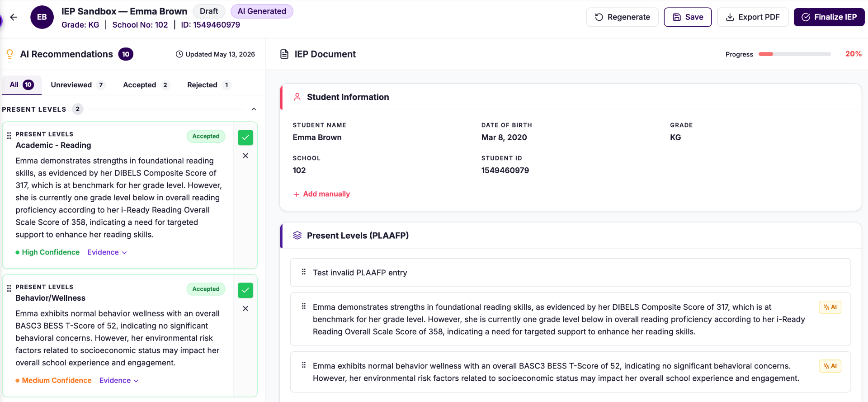Click the IEP progress bar
The width and height of the screenshot is (868, 402).
click(x=795, y=54)
